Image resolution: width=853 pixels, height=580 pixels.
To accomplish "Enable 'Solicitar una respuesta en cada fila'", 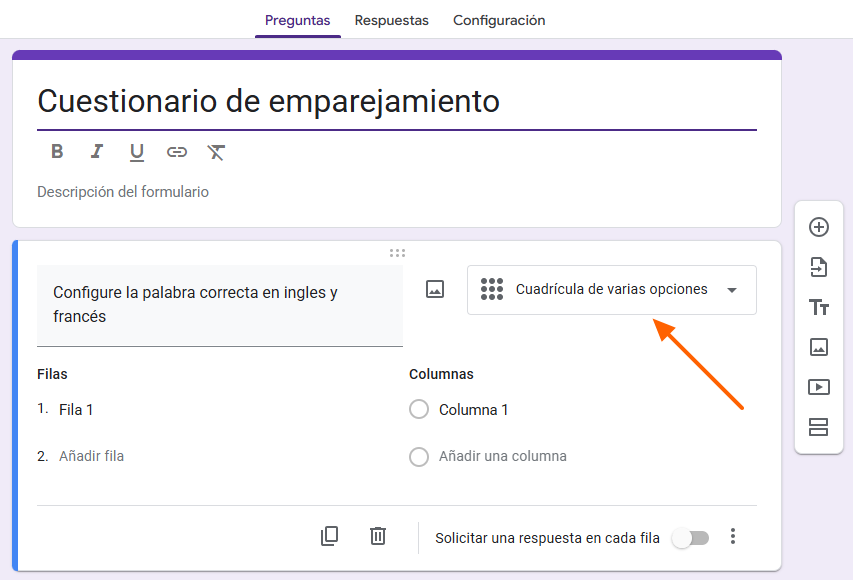I will click(691, 537).
